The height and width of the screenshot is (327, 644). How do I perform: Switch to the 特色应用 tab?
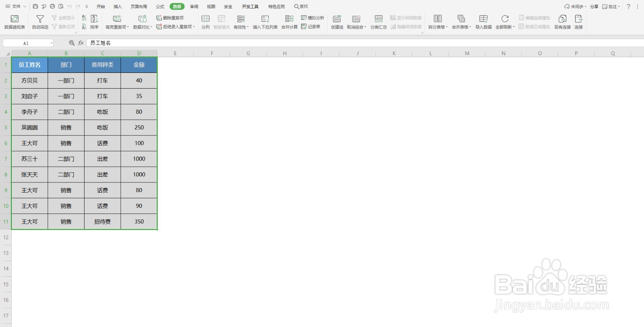pyautogui.click(x=277, y=6)
